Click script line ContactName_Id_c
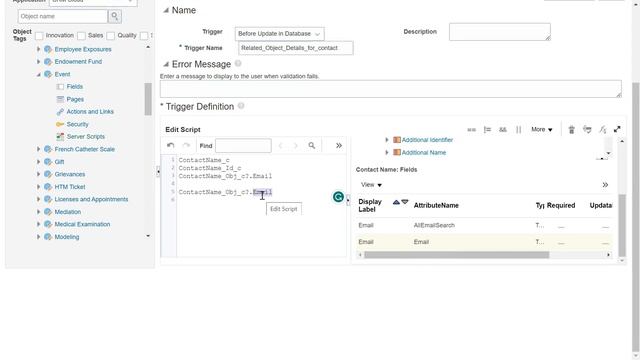The height and width of the screenshot is (360, 640). (210, 168)
